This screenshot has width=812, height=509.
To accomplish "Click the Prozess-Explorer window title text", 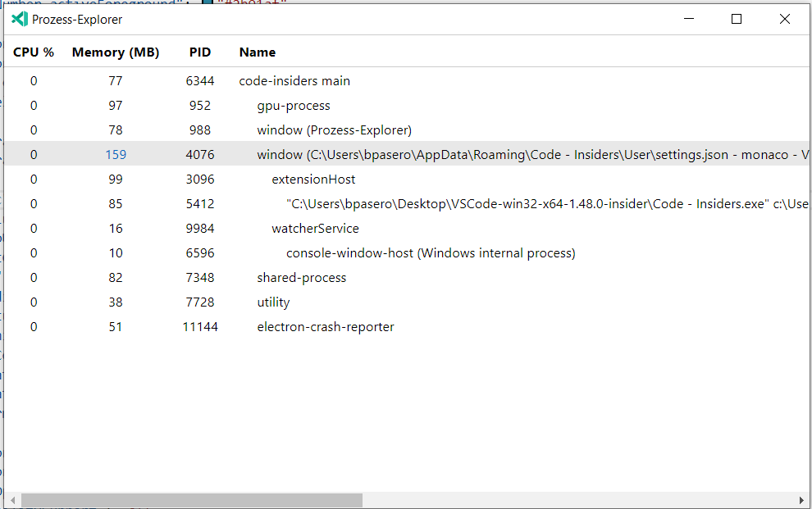I will 77,20.
